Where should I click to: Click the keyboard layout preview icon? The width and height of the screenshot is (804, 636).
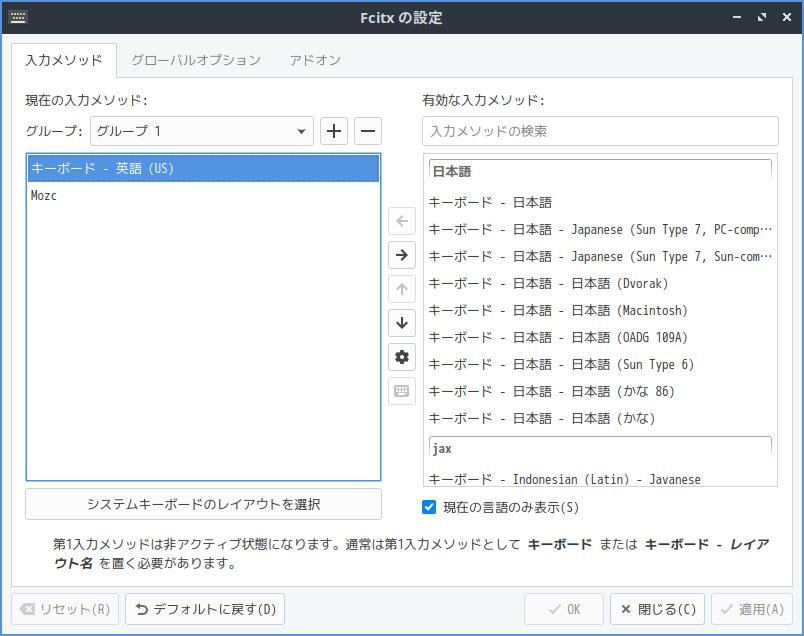click(x=401, y=391)
